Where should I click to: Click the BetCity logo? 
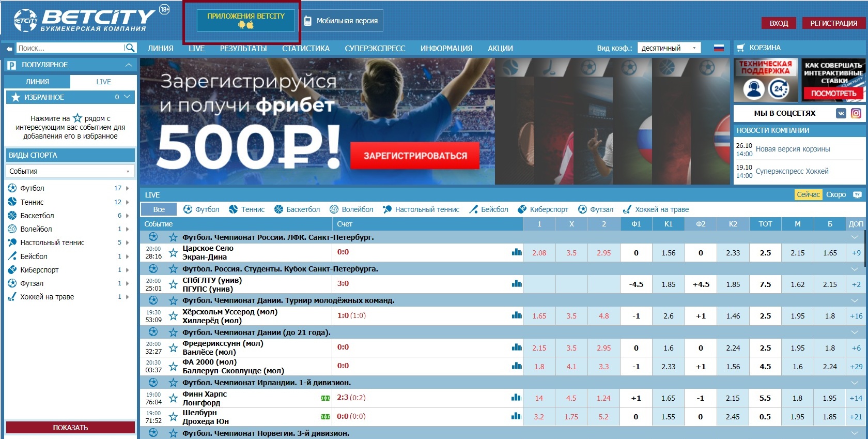click(x=85, y=21)
